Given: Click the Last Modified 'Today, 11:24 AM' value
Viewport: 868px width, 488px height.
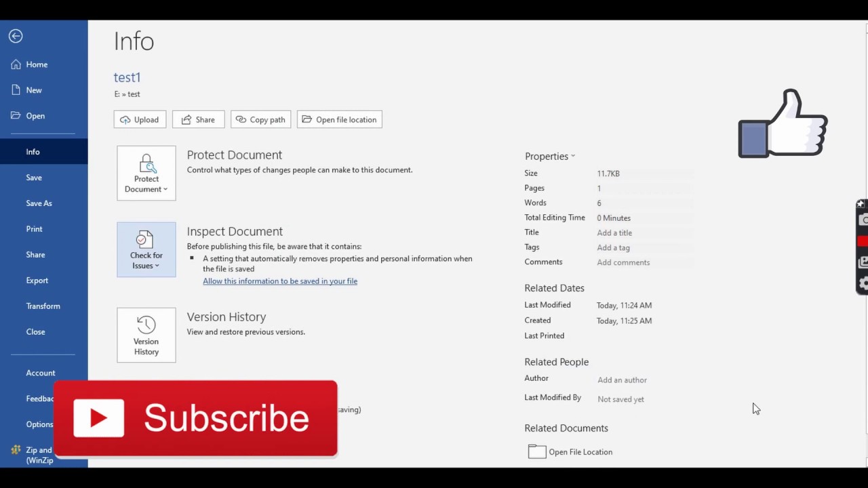Looking at the screenshot, I should click(x=624, y=306).
